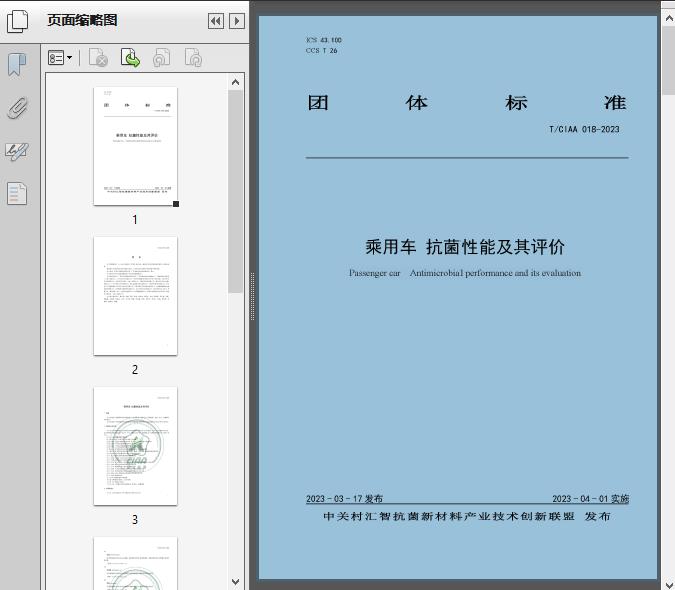Rotate pages counterclockwise icon
675x590 pixels.
tap(162, 58)
